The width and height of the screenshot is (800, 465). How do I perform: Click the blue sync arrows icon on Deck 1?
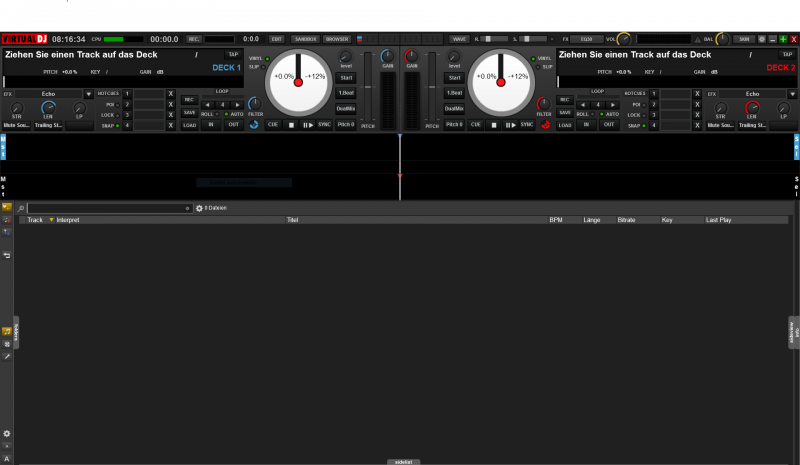pos(254,125)
